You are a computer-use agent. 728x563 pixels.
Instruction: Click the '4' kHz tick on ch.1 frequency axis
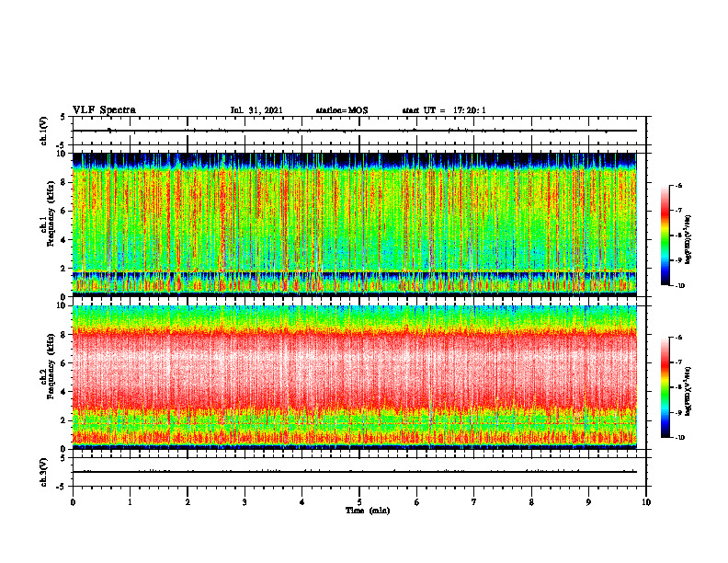coord(63,240)
